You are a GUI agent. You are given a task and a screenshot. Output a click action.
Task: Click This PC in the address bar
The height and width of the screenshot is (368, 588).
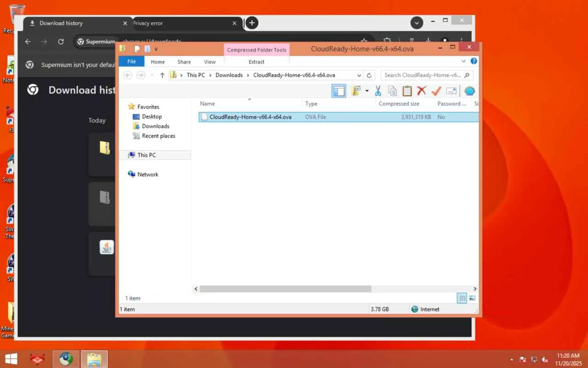click(196, 75)
